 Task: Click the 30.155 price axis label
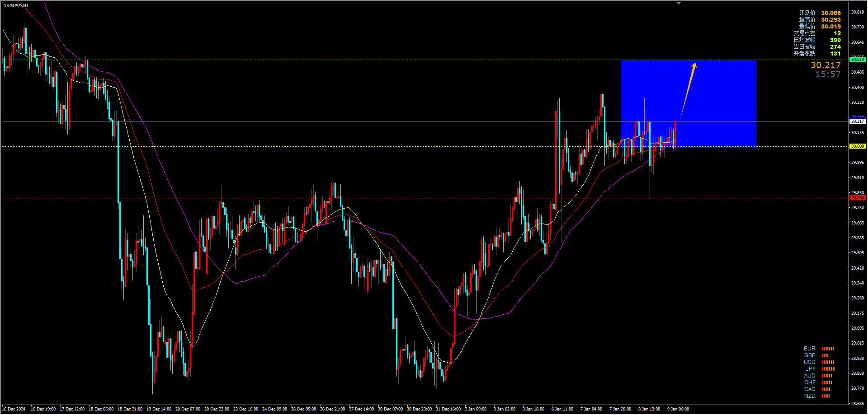tap(858, 133)
